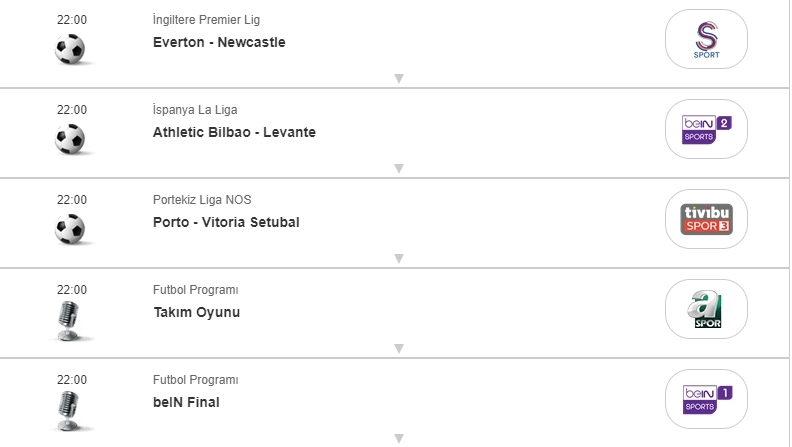Click microphone icon next to Takım Oyunu
Image resolution: width=792 pixels, height=447 pixels.
(70, 322)
